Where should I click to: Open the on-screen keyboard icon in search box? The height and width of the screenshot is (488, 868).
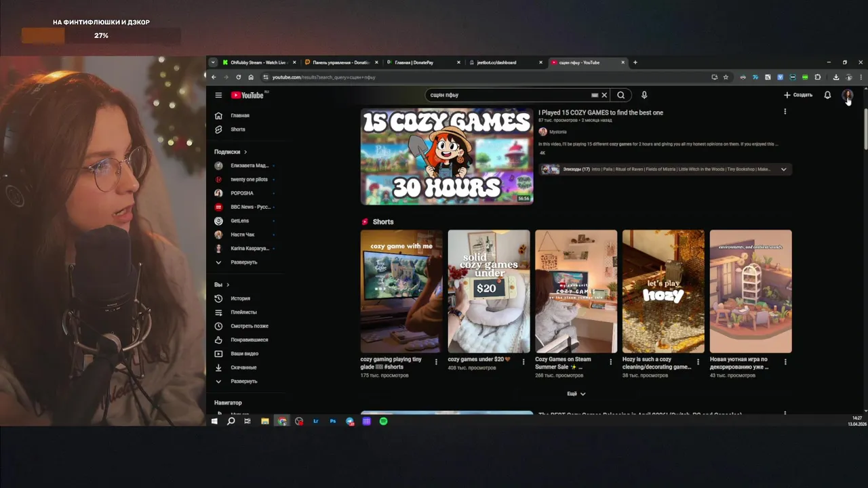(595, 95)
